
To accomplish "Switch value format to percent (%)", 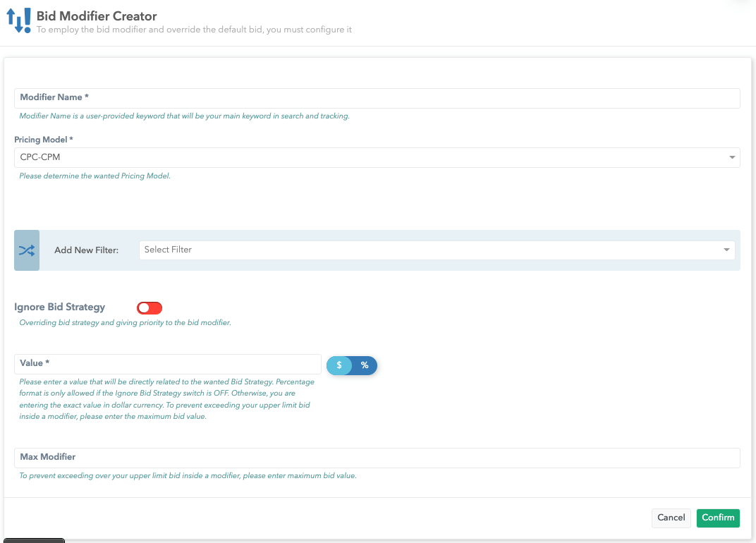I will click(365, 365).
